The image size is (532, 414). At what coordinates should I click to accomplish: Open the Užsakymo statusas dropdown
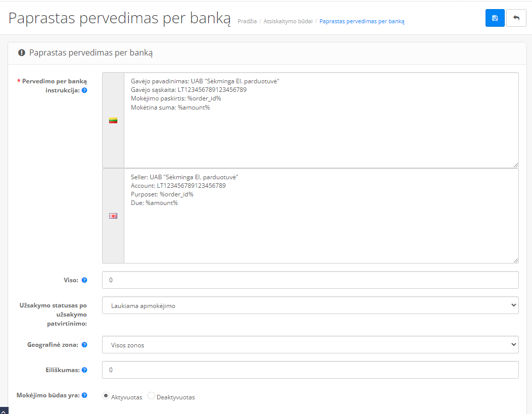(310, 305)
